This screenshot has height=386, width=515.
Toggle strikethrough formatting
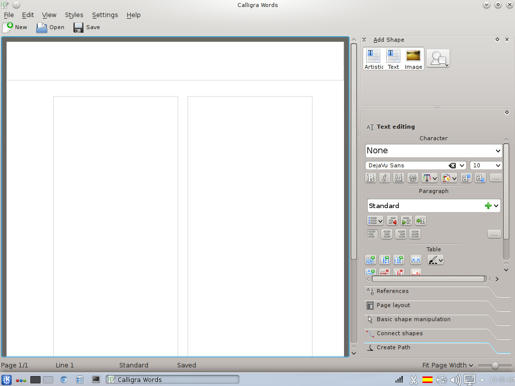(x=412, y=178)
